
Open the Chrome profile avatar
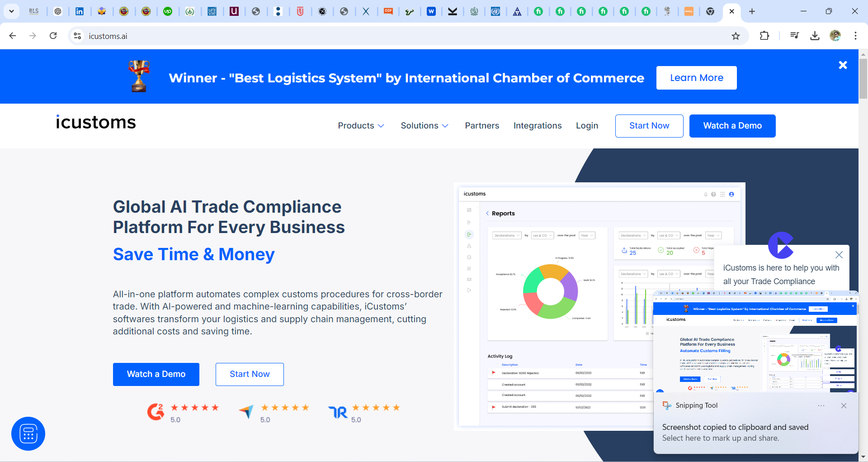point(835,36)
